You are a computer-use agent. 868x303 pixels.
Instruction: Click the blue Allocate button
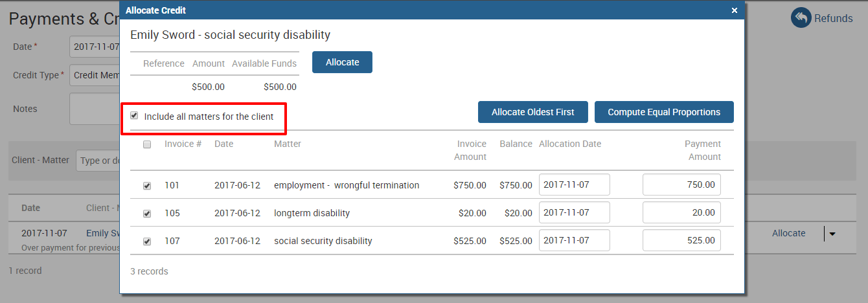342,62
